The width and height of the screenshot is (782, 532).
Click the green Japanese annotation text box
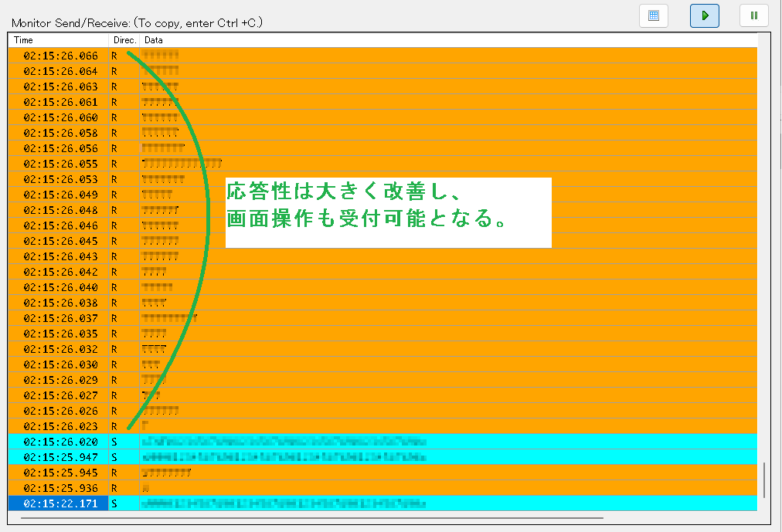pyautogui.click(x=388, y=212)
